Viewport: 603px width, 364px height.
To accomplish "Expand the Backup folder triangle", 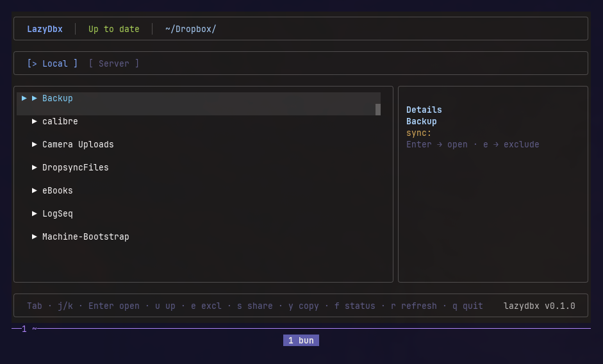I will (34, 99).
